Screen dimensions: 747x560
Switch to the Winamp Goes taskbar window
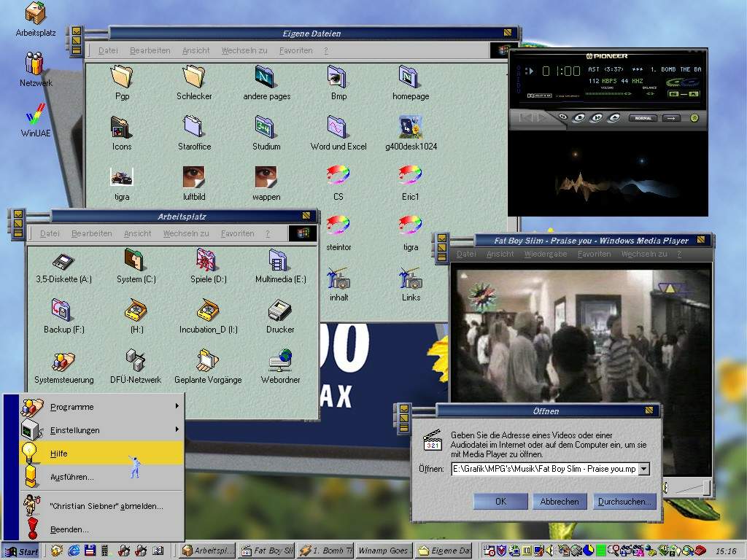383,551
